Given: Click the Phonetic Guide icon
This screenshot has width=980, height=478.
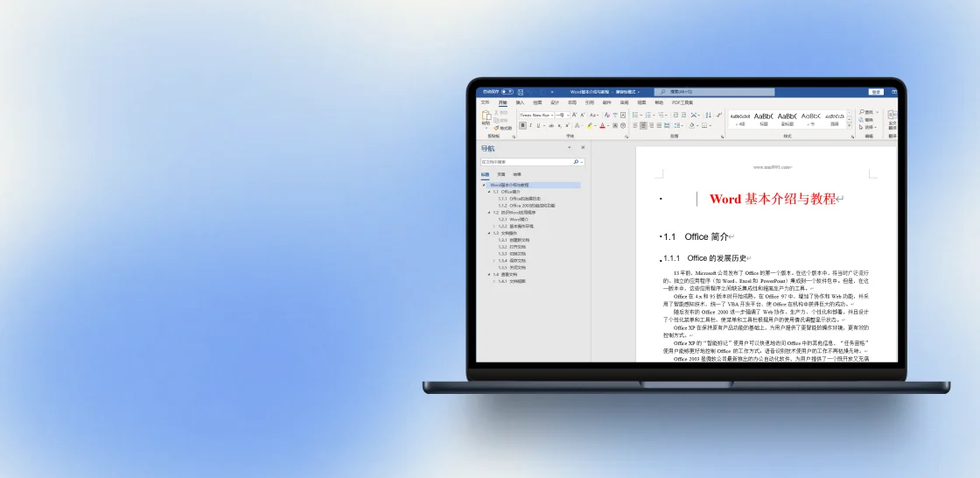Looking at the screenshot, I should [x=615, y=115].
